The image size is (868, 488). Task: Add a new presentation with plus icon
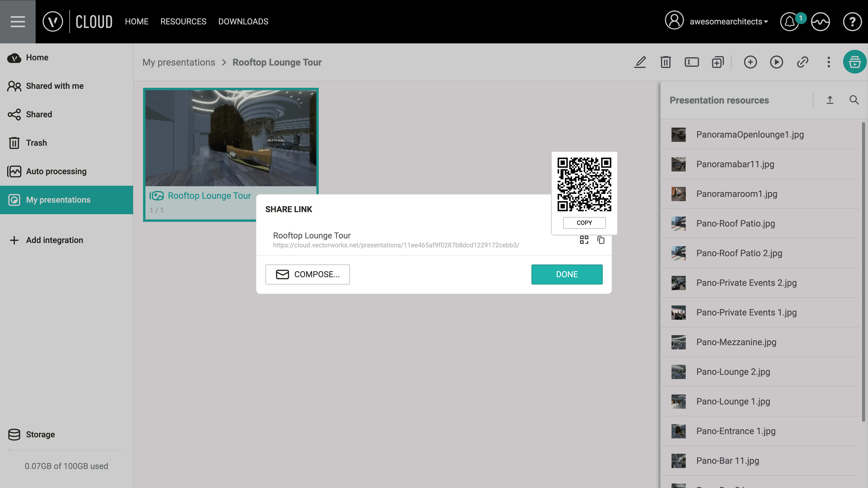(x=750, y=62)
